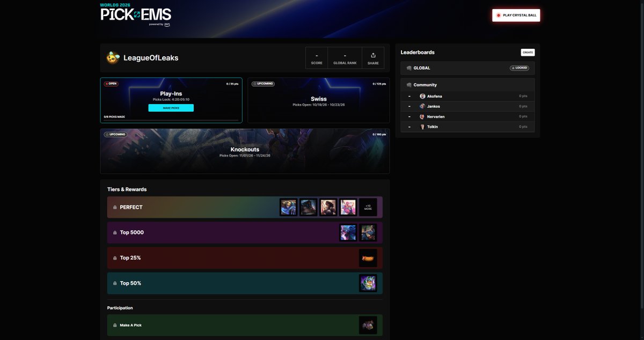The width and height of the screenshot is (644, 340).
Task: Open the Top 50% reward thumbnail
Action: coord(368,283)
